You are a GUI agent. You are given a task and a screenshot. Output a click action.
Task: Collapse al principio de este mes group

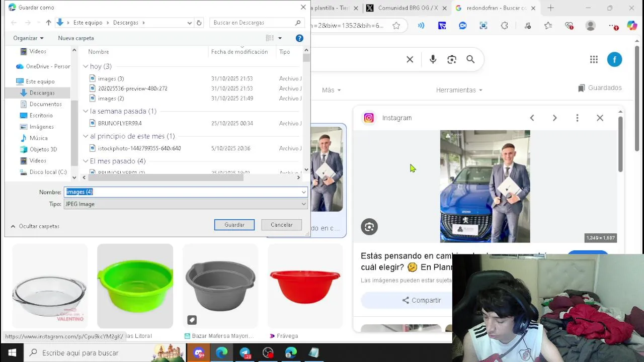(x=86, y=136)
